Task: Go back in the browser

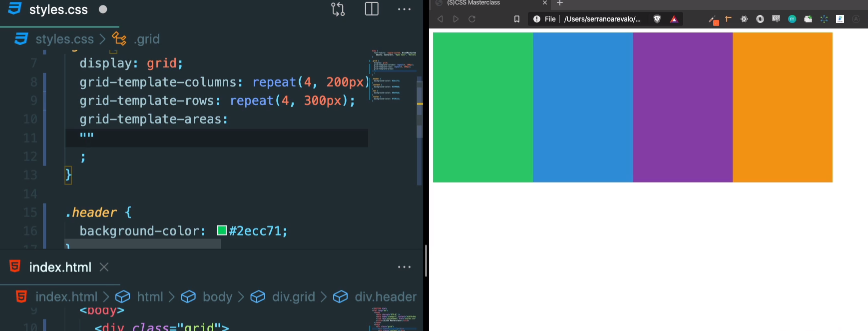Action: coord(440,19)
